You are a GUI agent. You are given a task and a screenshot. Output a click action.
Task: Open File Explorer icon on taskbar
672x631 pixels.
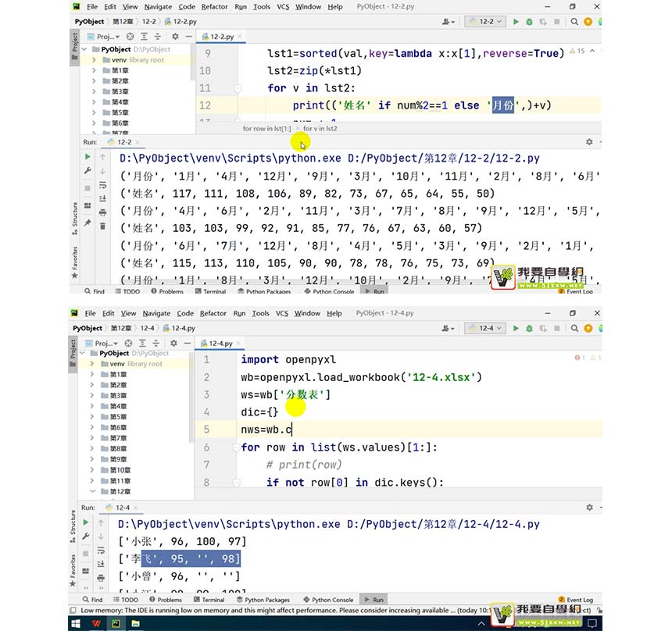135,624
